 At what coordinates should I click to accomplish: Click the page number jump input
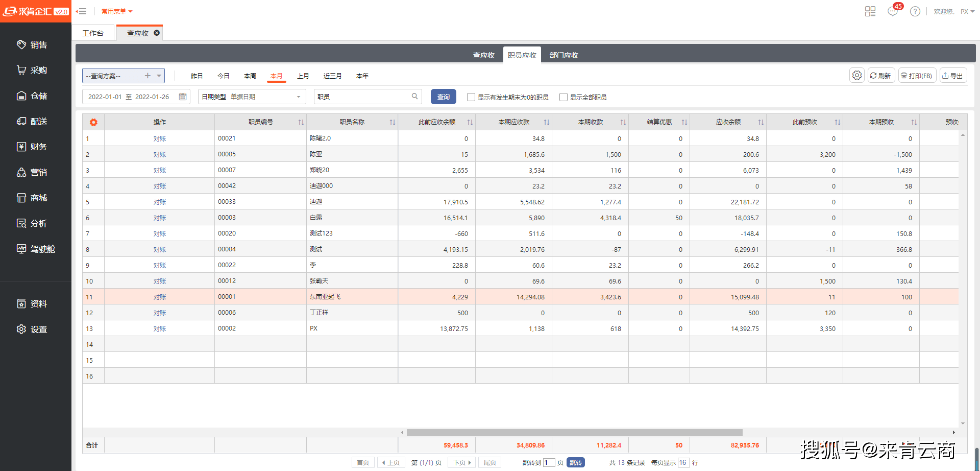[549, 462]
